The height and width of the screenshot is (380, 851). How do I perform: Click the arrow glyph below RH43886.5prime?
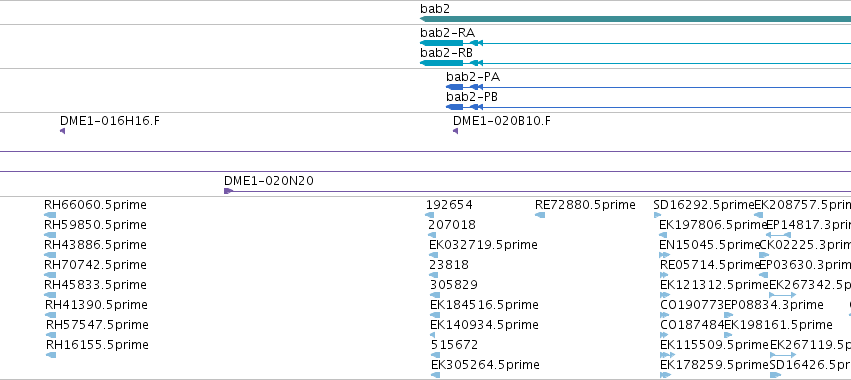50,255
